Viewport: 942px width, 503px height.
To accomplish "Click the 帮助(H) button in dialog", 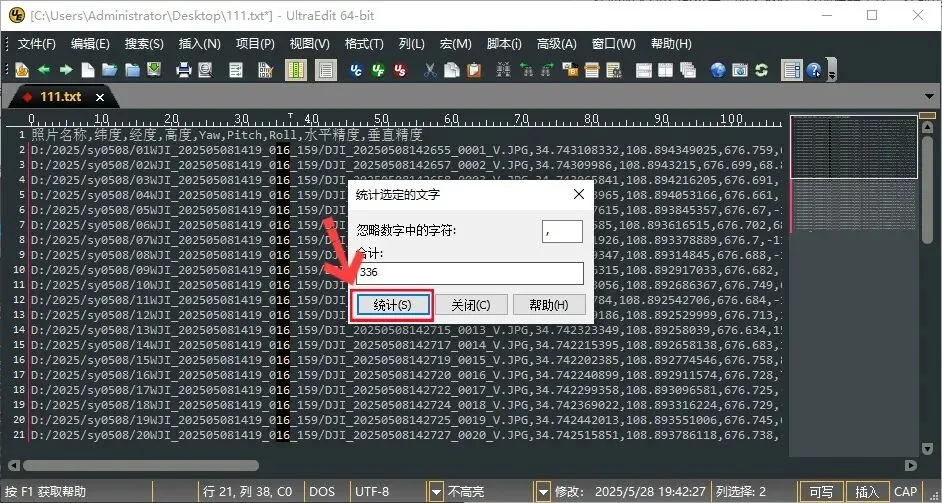I will point(548,305).
